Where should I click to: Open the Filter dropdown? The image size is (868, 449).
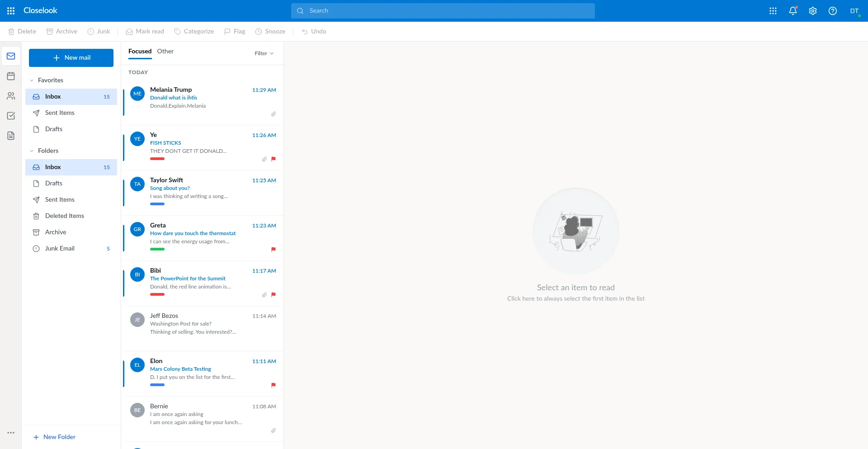[x=264, y=53]
